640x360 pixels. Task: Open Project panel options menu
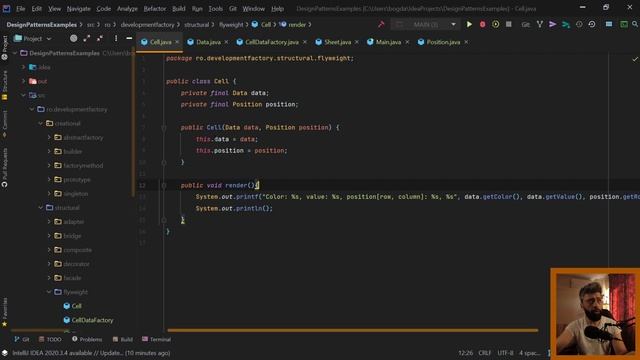point(116,38)
